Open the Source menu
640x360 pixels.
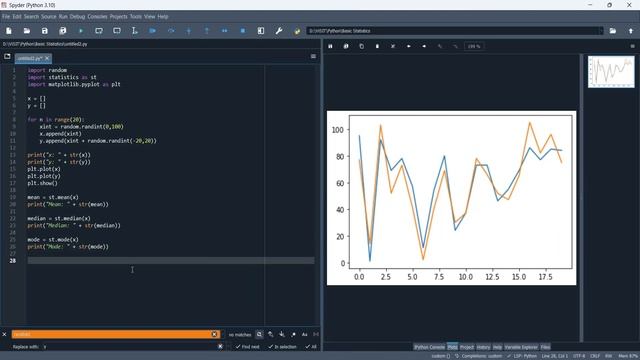49,17
